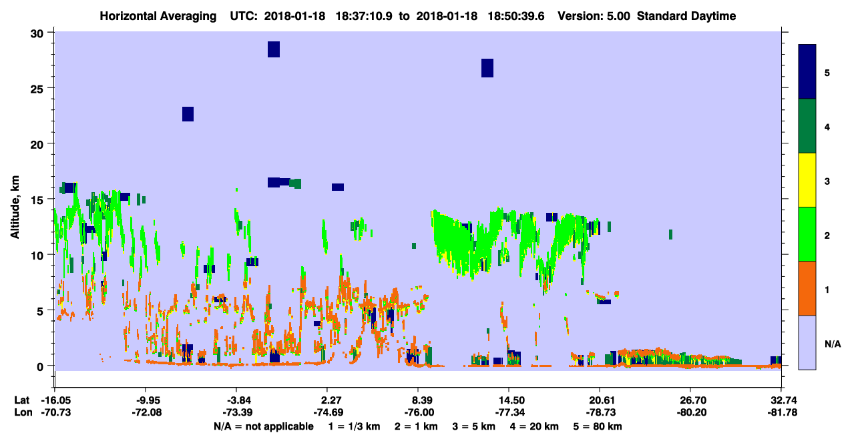Click the legend text 'N/A = not applicable'

[x=263, y=426]
